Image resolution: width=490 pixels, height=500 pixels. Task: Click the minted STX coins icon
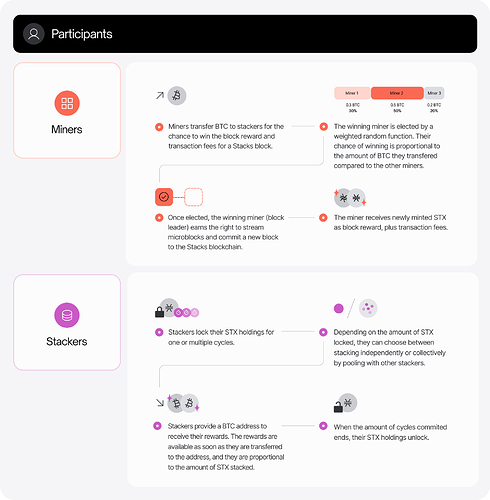[x=350, y=198]
